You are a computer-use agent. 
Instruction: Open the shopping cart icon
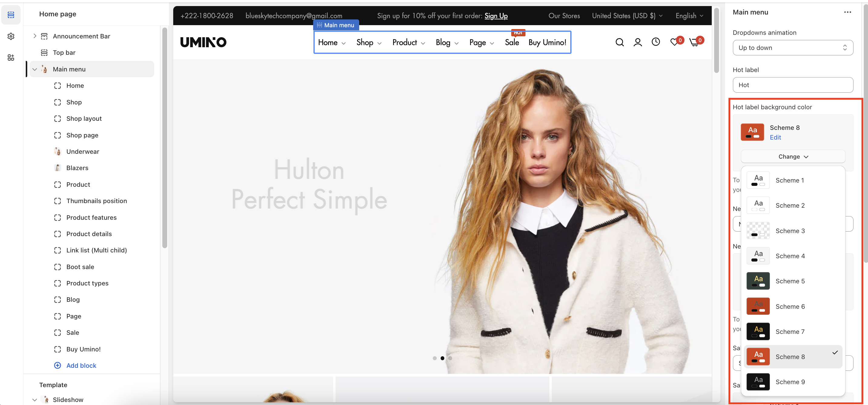[694, 42]
